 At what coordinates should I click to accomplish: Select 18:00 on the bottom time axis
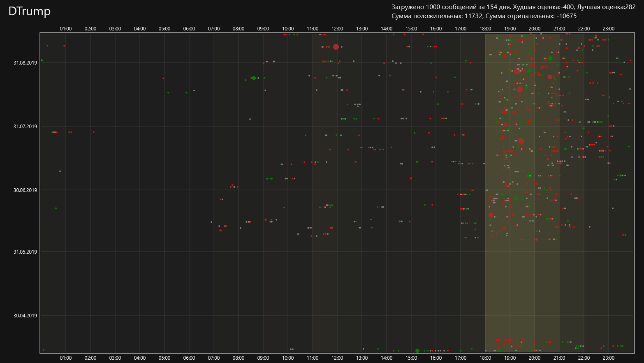click(x=485, y=358)
